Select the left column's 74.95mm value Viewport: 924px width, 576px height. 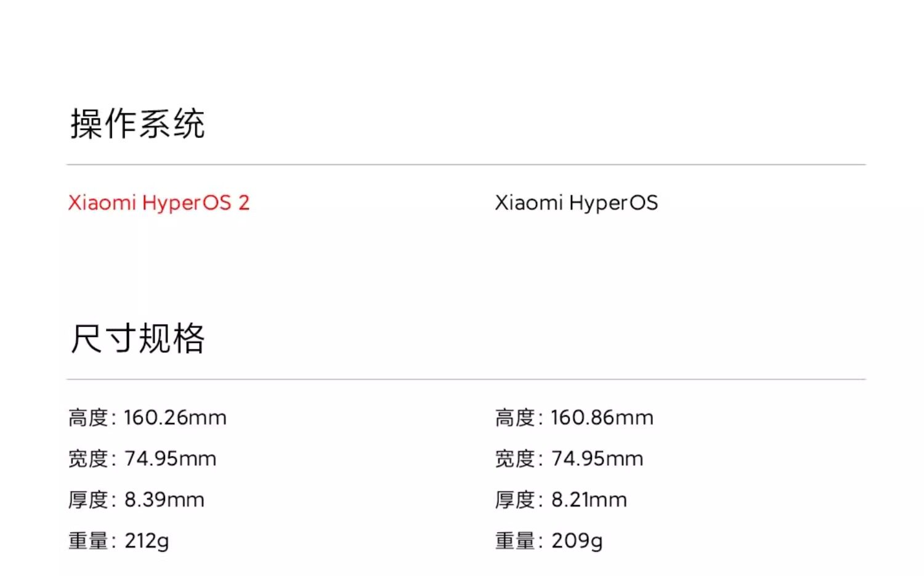170,459
